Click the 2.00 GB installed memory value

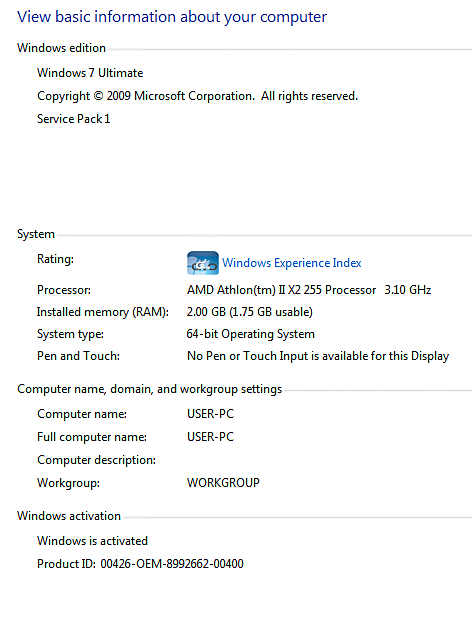pyautogui.click(x=249, y=312)
